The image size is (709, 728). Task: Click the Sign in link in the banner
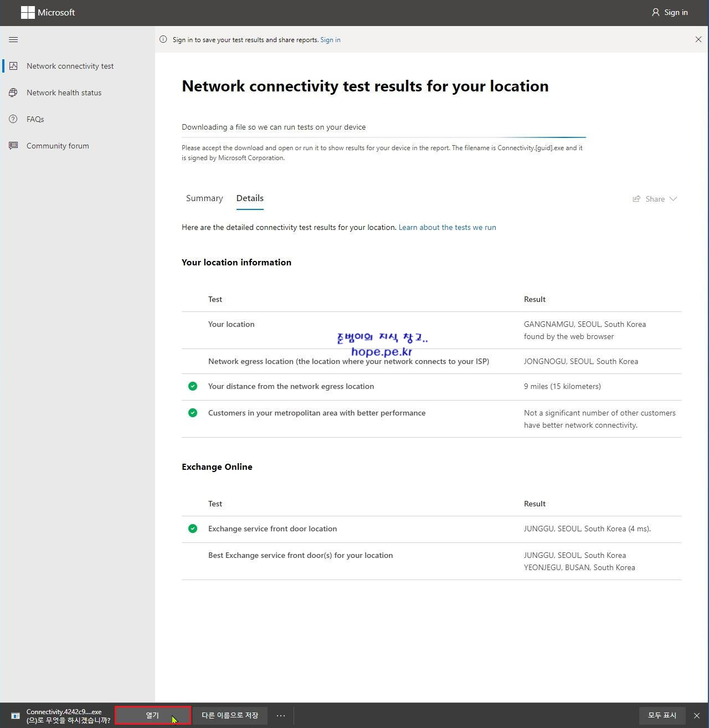pos(330,40)
